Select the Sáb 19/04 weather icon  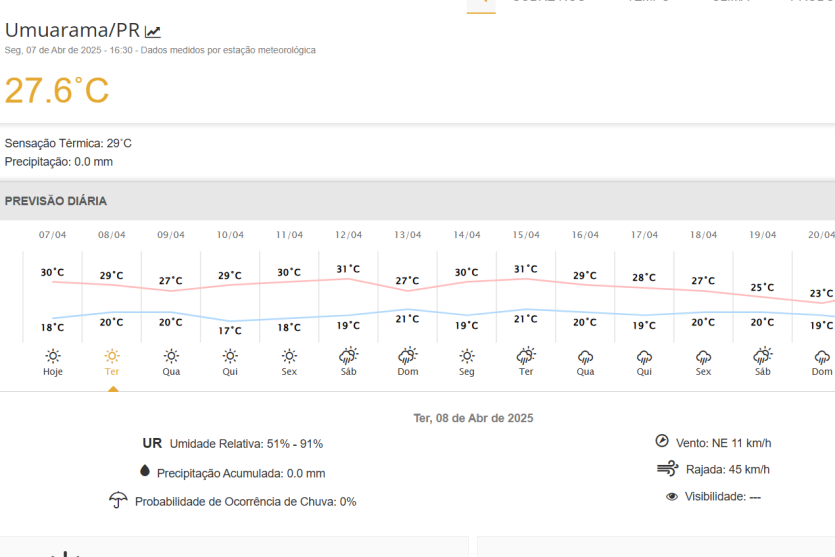pos(762,355)
